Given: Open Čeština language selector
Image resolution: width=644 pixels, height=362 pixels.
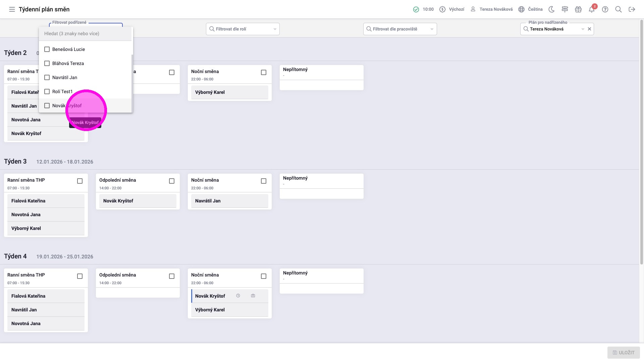Looking at the screenshot, I should [530, 9].
